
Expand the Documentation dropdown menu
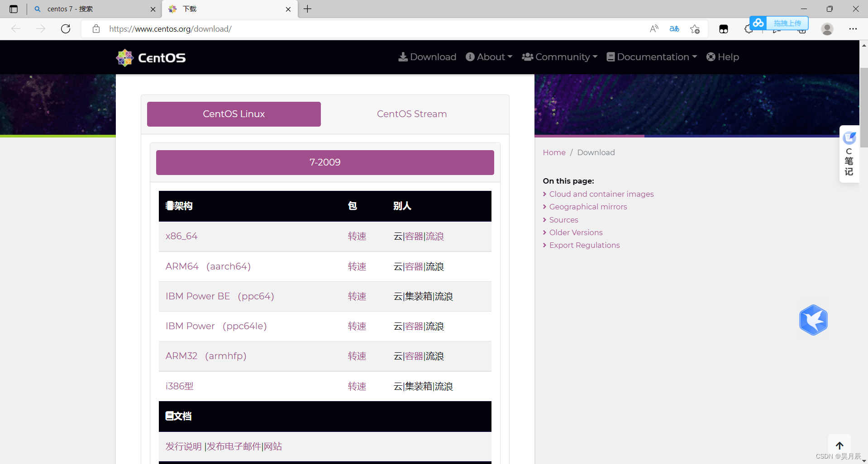(x=652, y=57)
